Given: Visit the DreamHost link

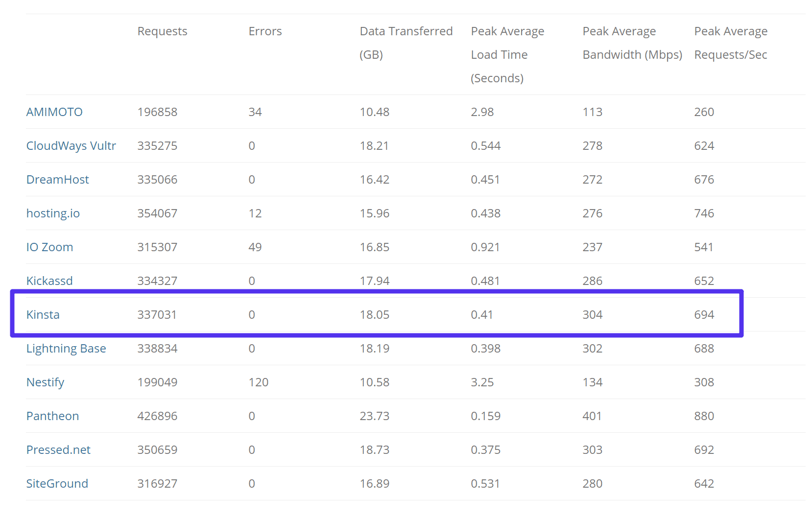Looking at the screenshot, I should point(57,180).
